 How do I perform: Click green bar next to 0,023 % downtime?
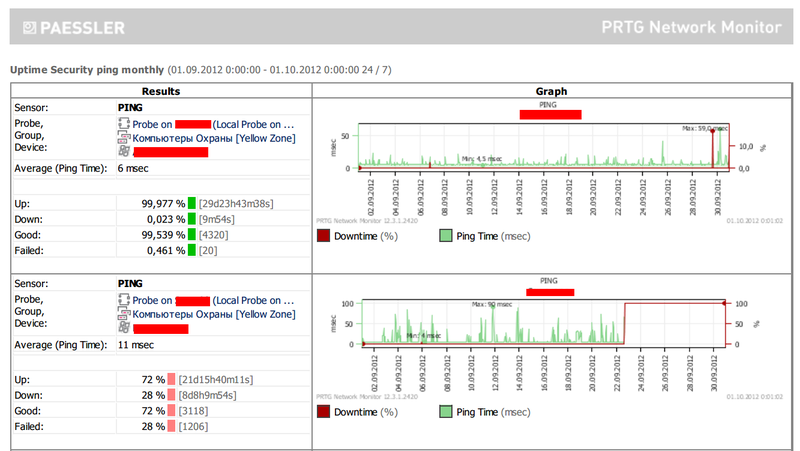[192, 219]
